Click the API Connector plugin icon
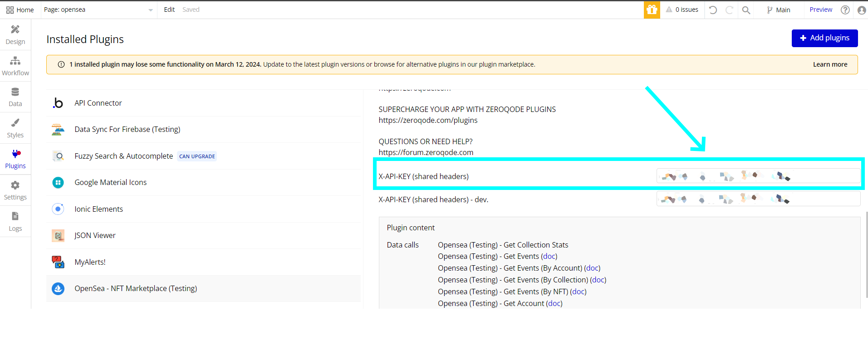Image resolution: width=868 pixels, height=340 pixels. pyautogui.click(x=58, y=103)
